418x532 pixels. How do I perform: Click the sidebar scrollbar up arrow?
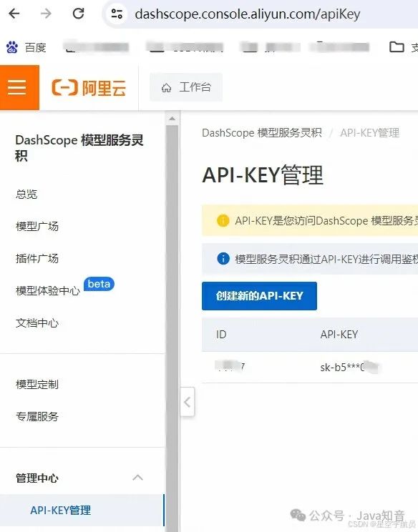tap(172, 119)
